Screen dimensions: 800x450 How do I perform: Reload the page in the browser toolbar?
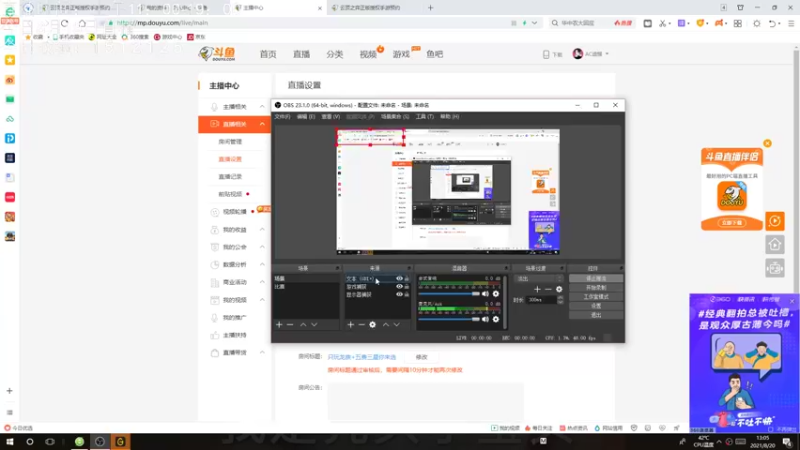[64, 23]
